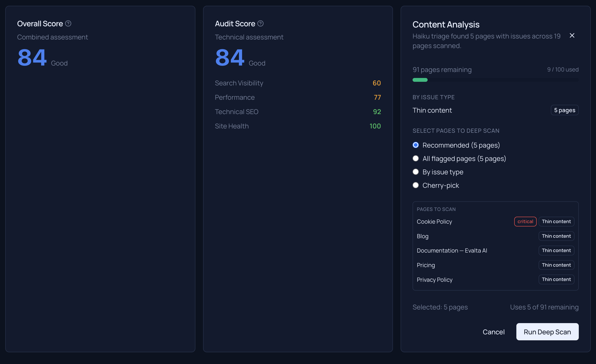Close the Content Analysis panel
The height and width of the screenshot is (364, 596).
tap(572, 36)
